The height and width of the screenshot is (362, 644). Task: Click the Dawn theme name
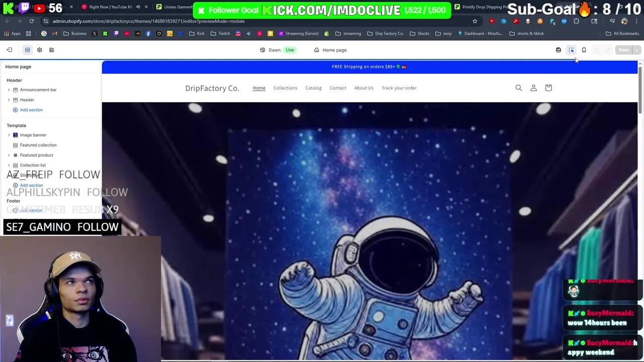pyautogui.click(x=275, y=50)
